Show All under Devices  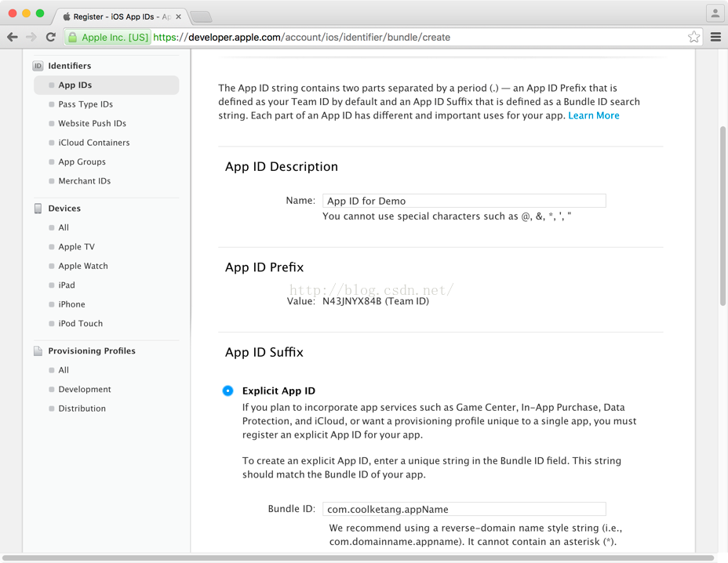(x=64, y=227)
